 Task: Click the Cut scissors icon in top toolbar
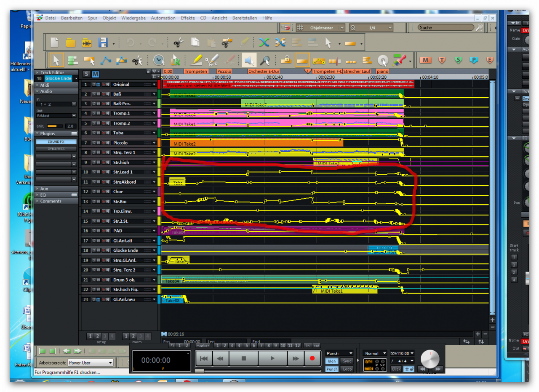178,43
